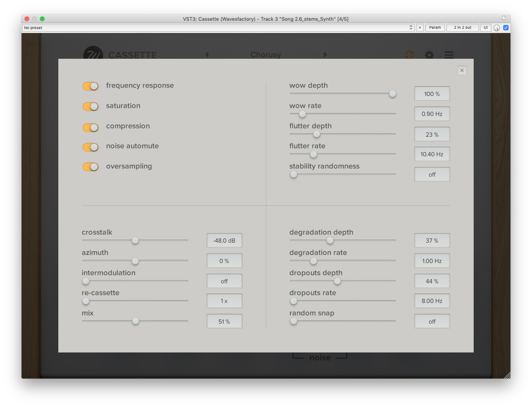Viewport: 532px width, 407px height.
Task: Click the intermodulation 'off' value box
Action: click(x=224, y=281)
